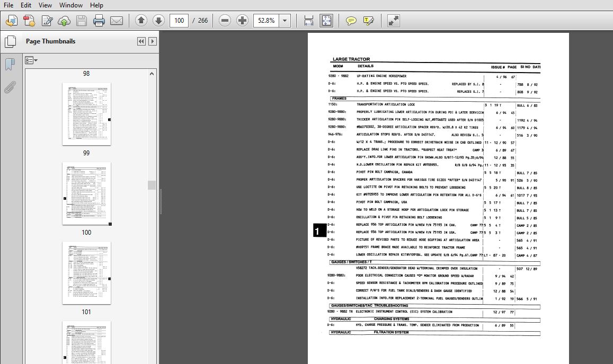Open the thumbnail options dropdown menu
Viewport: 613px width, 364px height.
(x=31, y=60)
